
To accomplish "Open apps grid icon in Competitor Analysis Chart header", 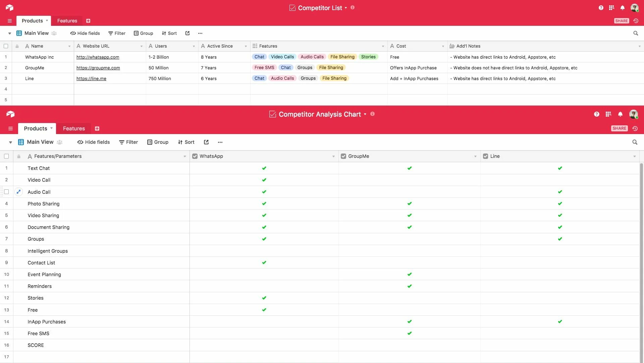I will pos(608,114).
